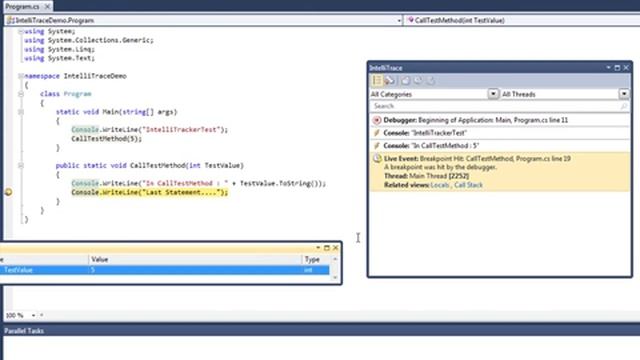Viewport: 640px width, 360px height.
Task: Click the breakpoint arrow glyph in the margin
Action: (x=8, y=192)
